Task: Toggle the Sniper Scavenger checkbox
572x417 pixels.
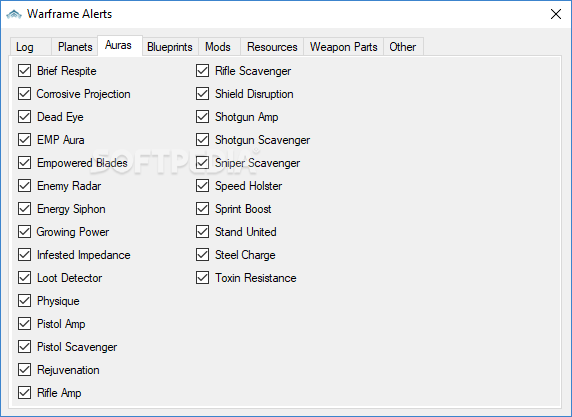Action: click(x=202, y=163)
